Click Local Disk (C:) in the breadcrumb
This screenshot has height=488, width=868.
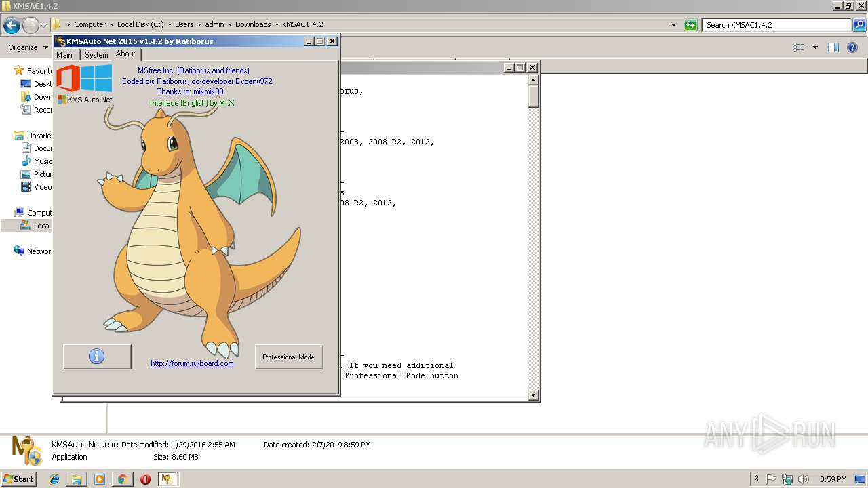[x=140, y=24]
